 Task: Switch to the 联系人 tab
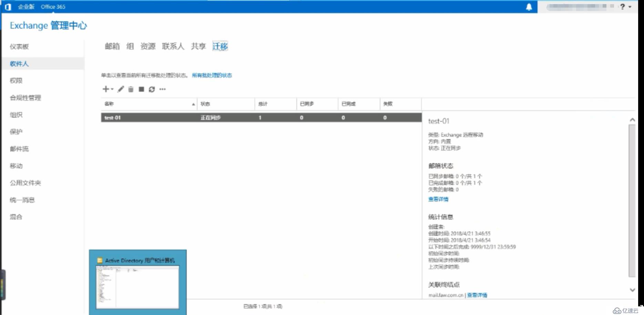click(173, 46)
